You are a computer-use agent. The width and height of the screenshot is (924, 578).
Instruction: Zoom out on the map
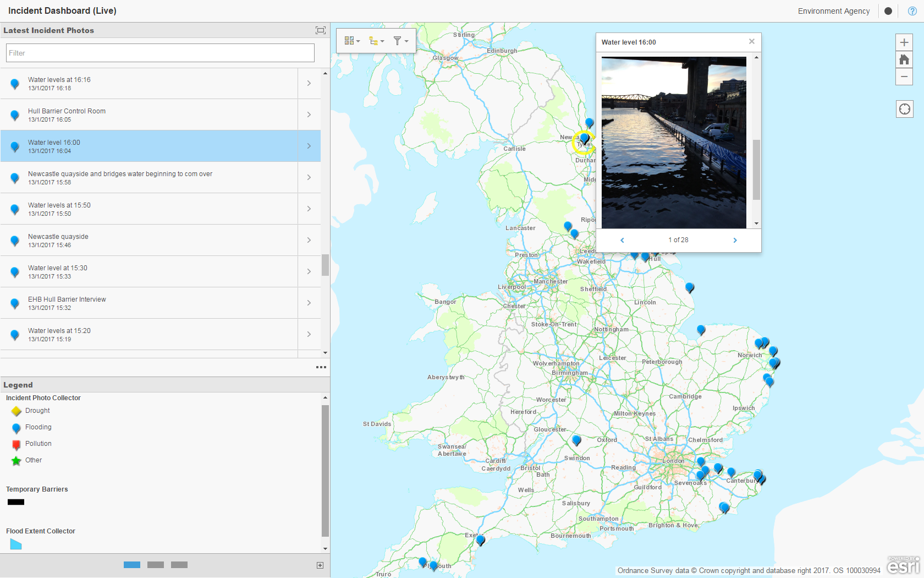tap(904, 77)
